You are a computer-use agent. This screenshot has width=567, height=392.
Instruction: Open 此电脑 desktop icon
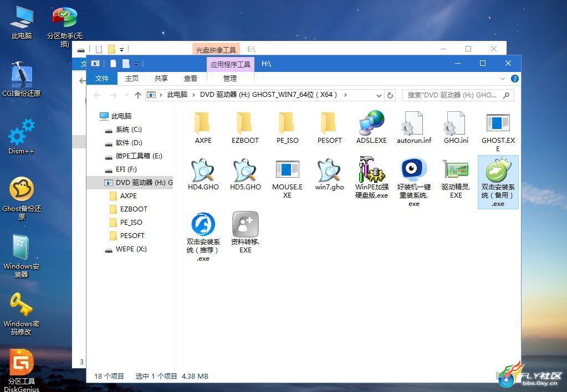22,22
